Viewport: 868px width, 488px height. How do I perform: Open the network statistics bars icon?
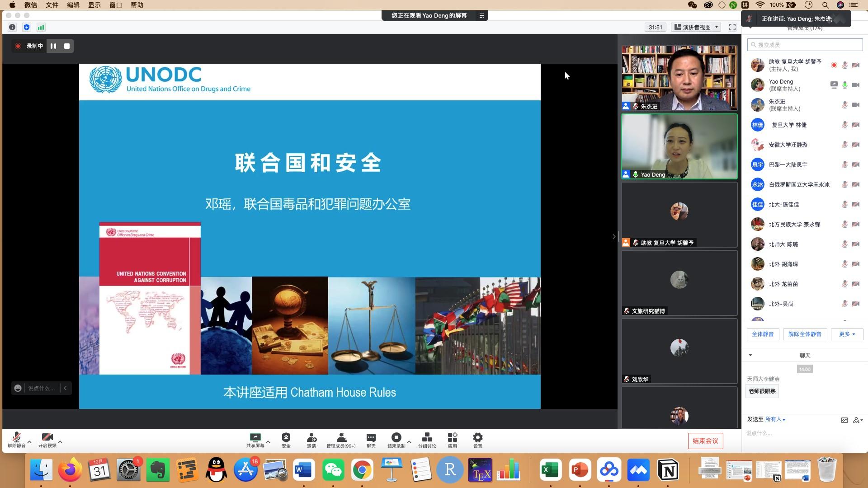[41, 27]
